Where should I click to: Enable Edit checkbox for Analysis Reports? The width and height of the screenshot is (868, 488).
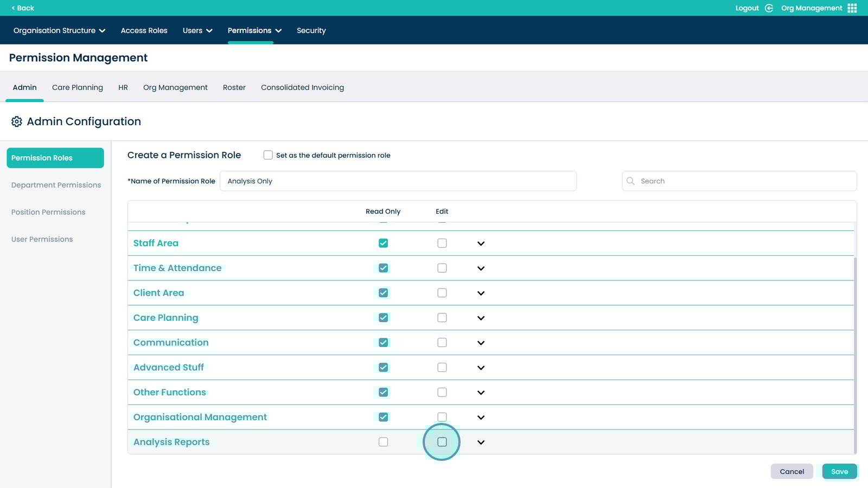click(442, 442)
